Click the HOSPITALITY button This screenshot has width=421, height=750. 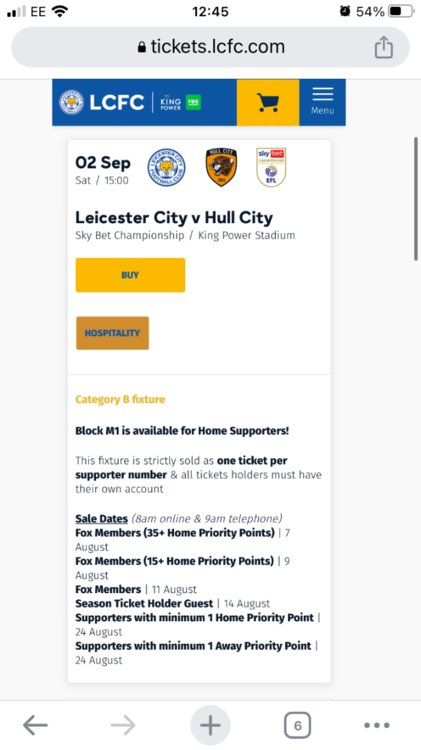coord(112,333)
